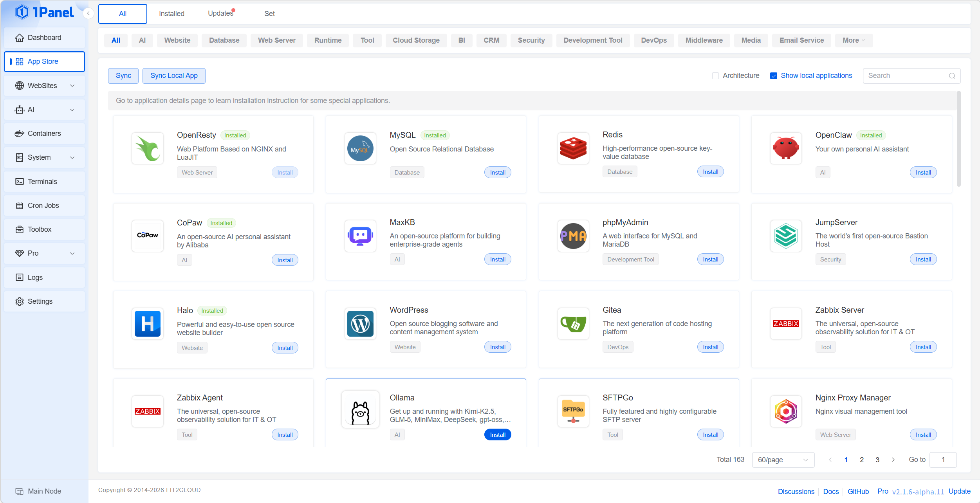The image size is (980, 503).
Task: Open the Logs page
Action: (x=44, y=278)
